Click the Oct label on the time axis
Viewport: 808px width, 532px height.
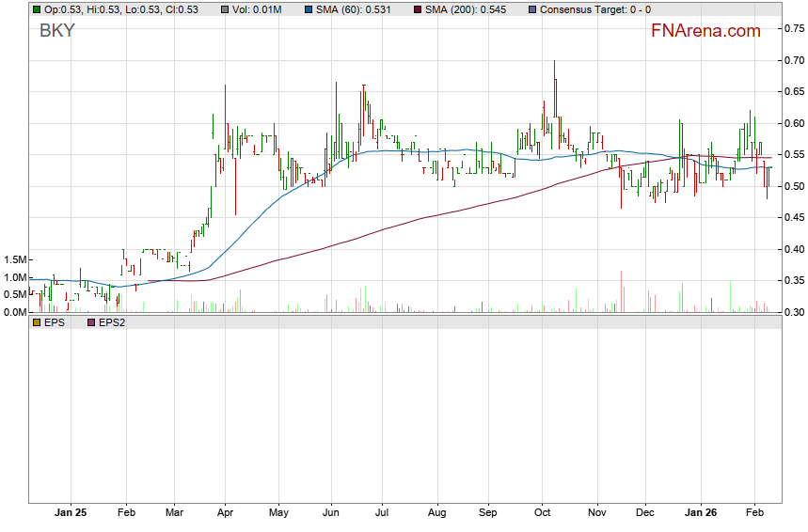tap(542, 514)
